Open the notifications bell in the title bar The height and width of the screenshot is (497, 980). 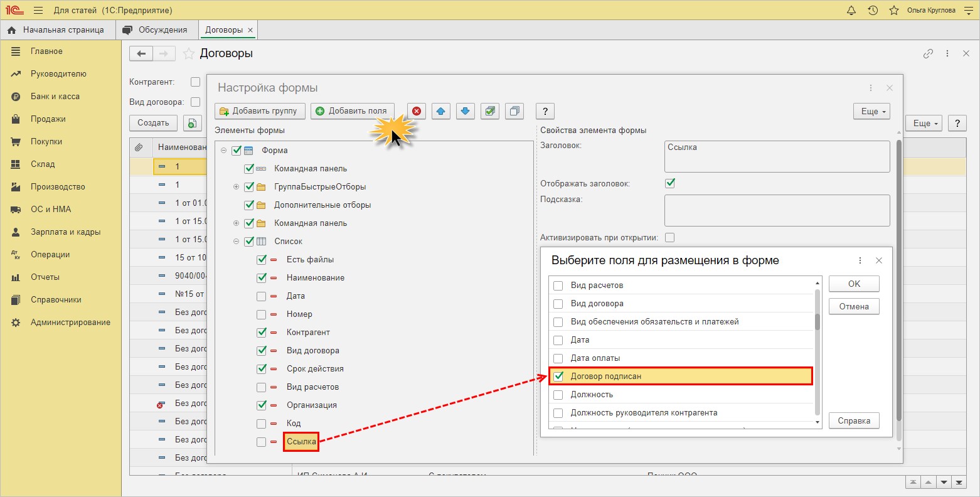(x=851, y=11)
